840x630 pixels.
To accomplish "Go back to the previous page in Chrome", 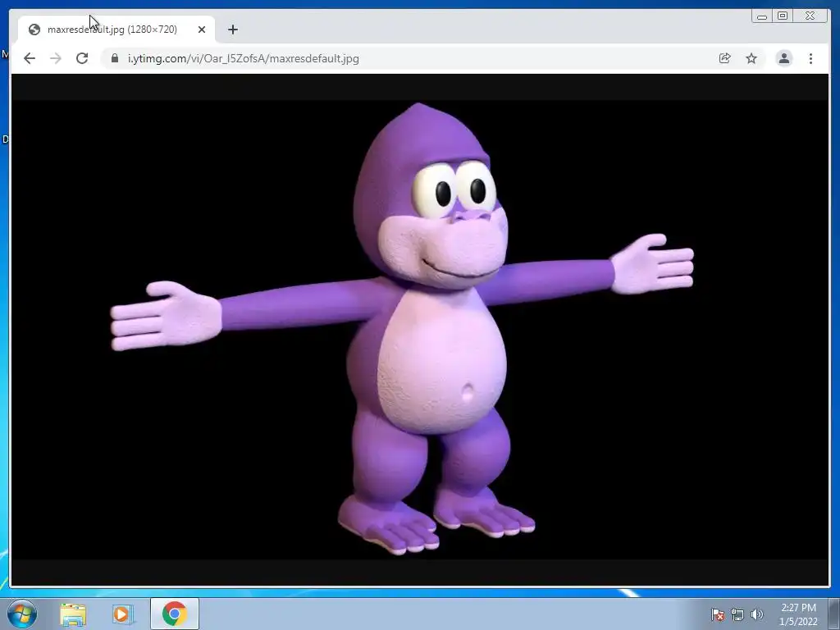I will pos(30,58).
